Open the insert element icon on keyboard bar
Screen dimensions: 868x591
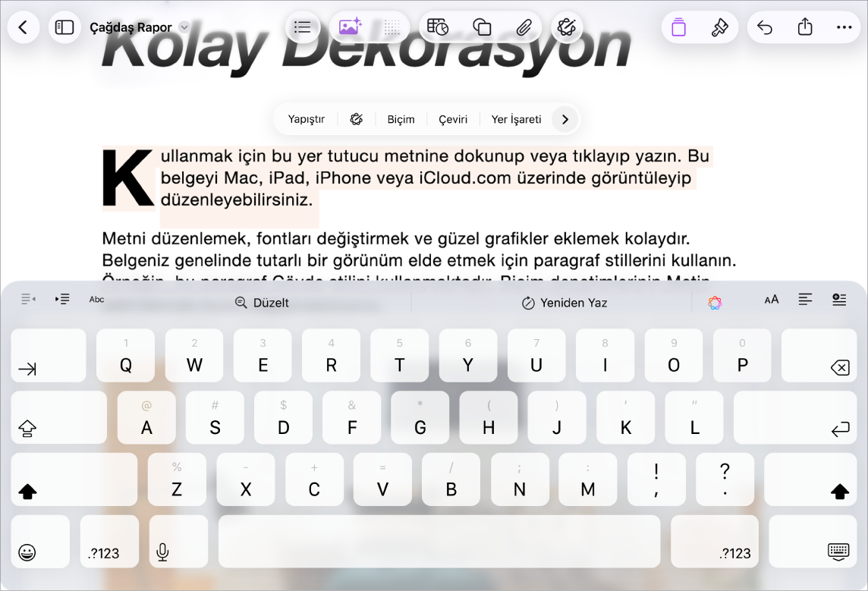click(839, 300)
